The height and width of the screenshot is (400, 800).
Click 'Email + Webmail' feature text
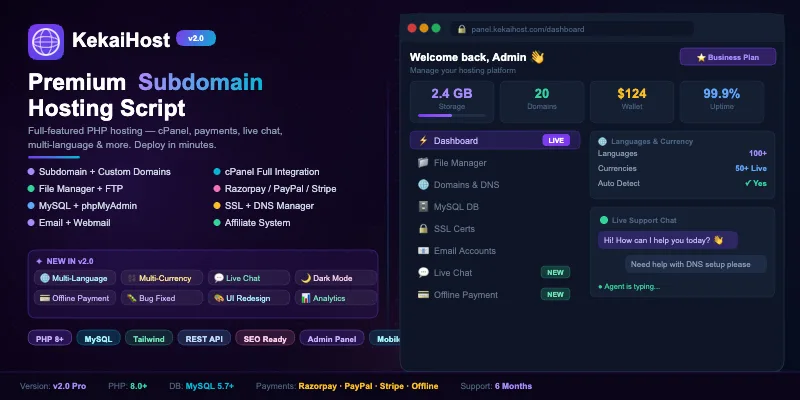74,223
